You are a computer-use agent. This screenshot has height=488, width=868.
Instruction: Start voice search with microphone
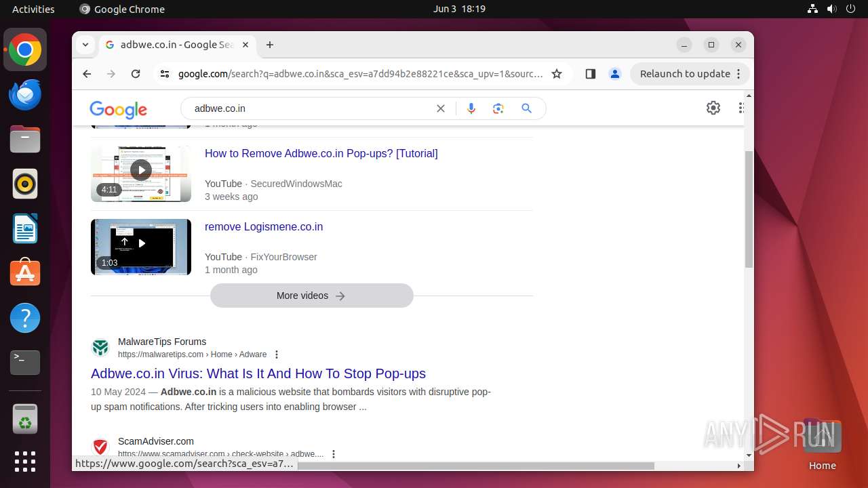click(x=471, y=108)
